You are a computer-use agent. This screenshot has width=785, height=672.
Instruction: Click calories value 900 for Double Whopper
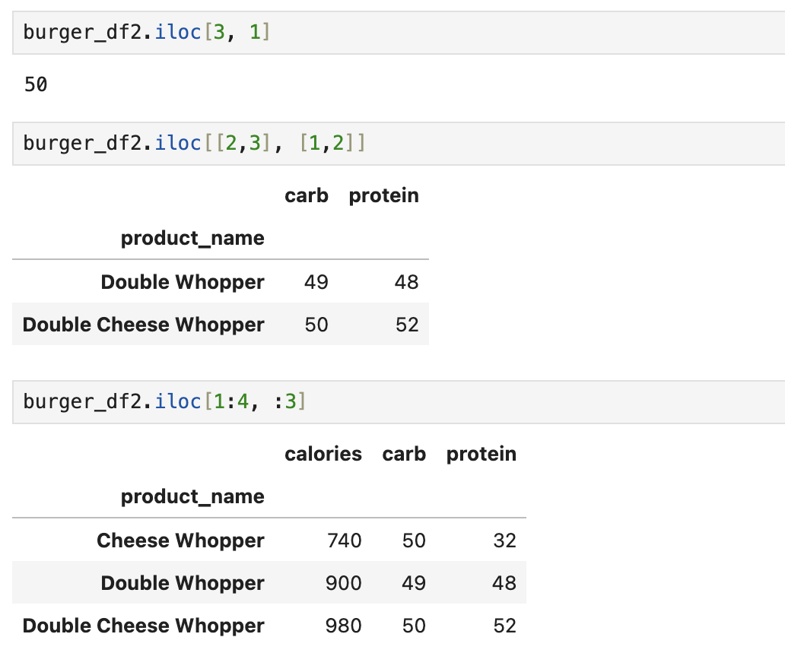point(344,583)
